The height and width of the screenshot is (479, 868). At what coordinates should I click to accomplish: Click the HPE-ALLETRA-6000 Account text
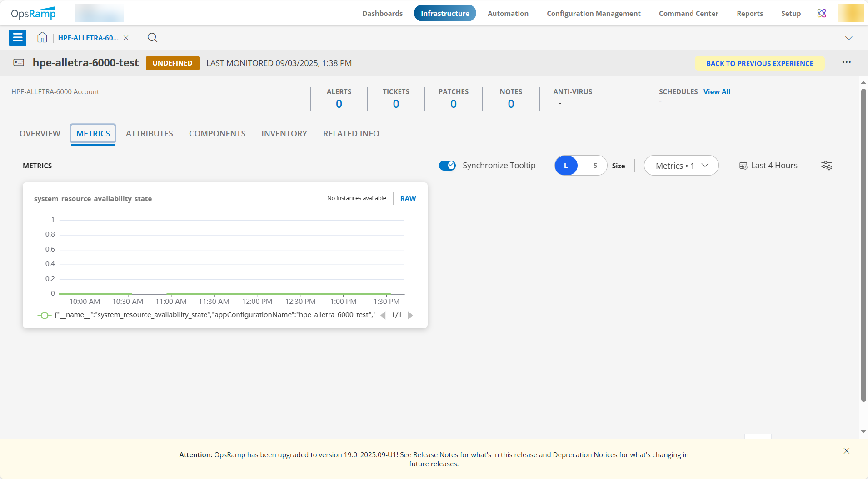point(55,91)
